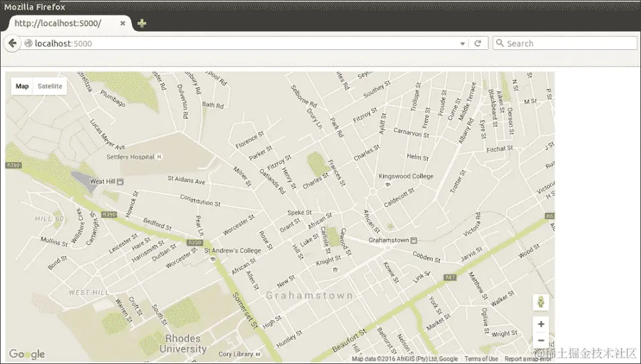Click the R350 road shield near Bedford St
Image resolution: width=641 pixels, height=364 pixels.
point(109,215)
